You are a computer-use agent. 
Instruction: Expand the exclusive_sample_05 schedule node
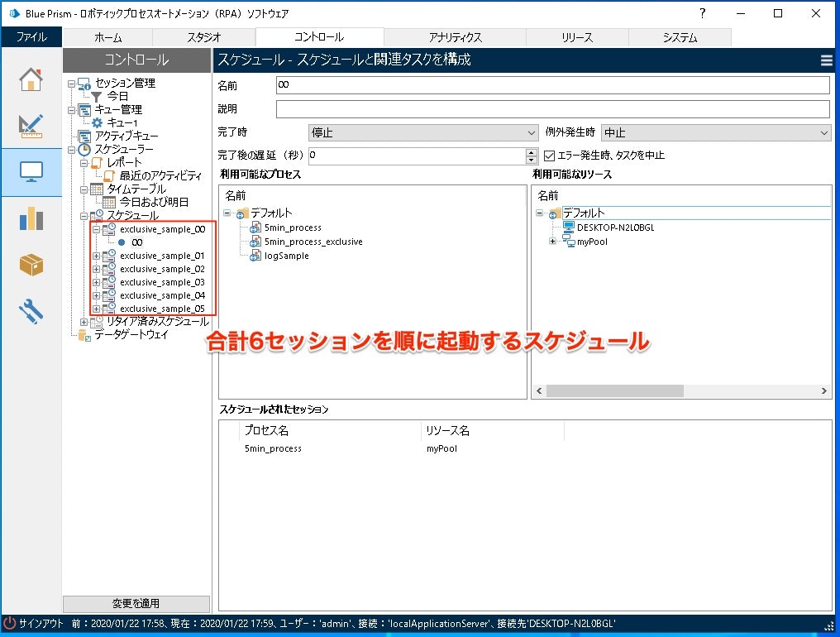(97, 309)
